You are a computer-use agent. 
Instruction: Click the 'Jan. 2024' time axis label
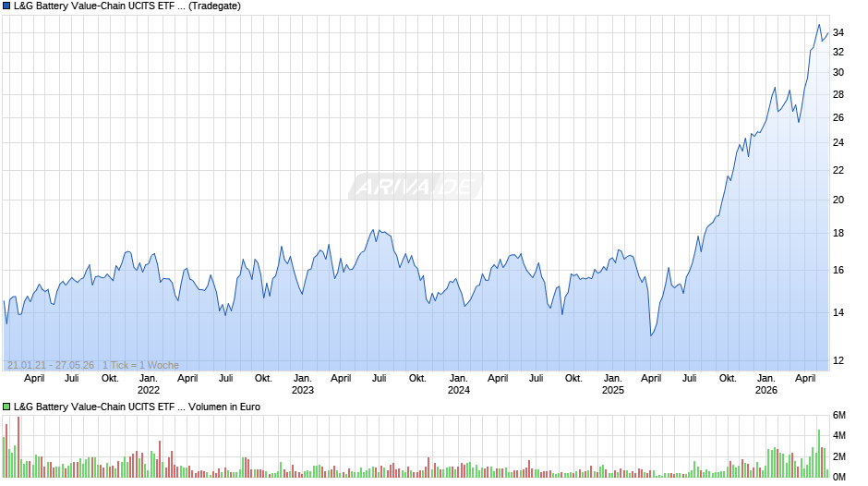point(458,384)
